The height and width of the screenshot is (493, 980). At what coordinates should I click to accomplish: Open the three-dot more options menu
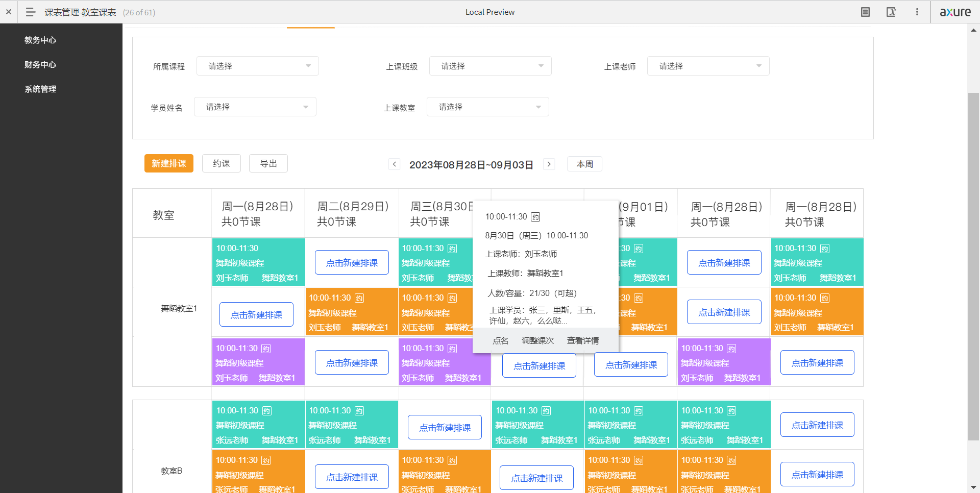pyautogui.click(x=917, y=12)
